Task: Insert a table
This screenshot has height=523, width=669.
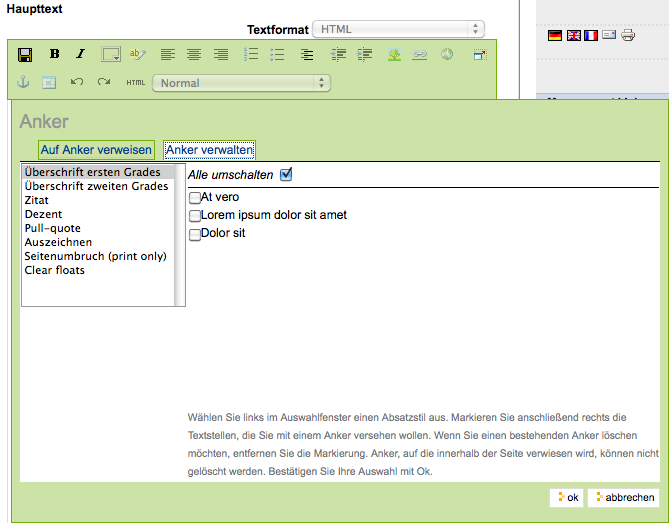Action: [x=49, y=82]
